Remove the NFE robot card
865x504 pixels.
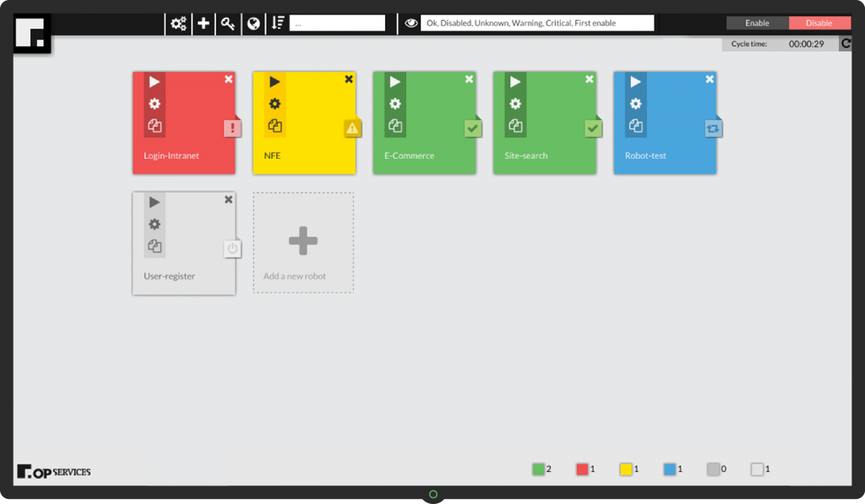(x=349, y=79)
